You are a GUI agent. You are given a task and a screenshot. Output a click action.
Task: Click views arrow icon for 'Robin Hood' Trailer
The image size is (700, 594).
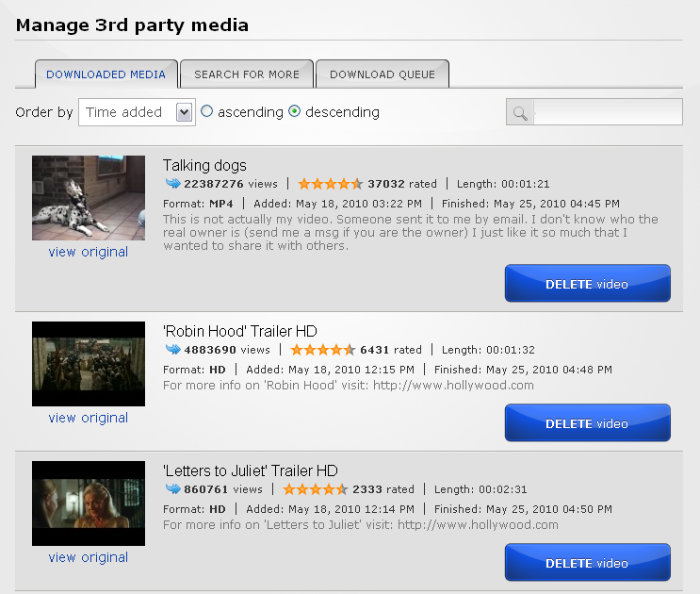coord(172,349)
